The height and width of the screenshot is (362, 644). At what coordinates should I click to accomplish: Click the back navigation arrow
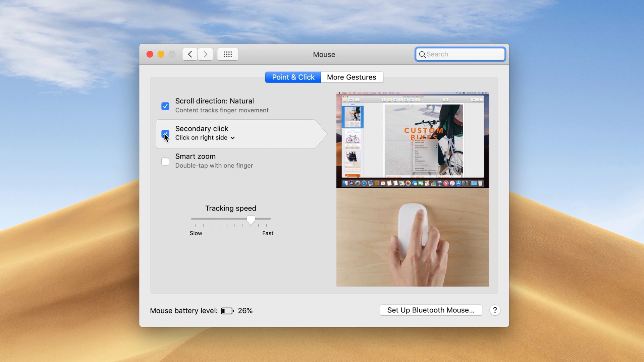tap(190, 54)
